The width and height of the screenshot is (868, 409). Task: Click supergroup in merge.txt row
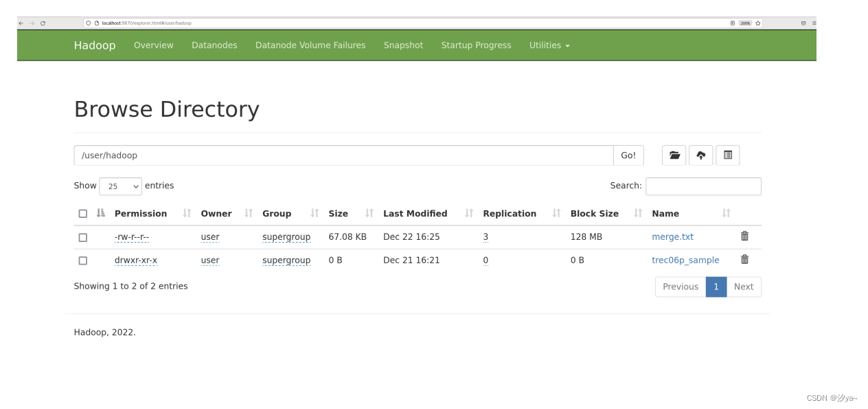(x=286, y=237)
